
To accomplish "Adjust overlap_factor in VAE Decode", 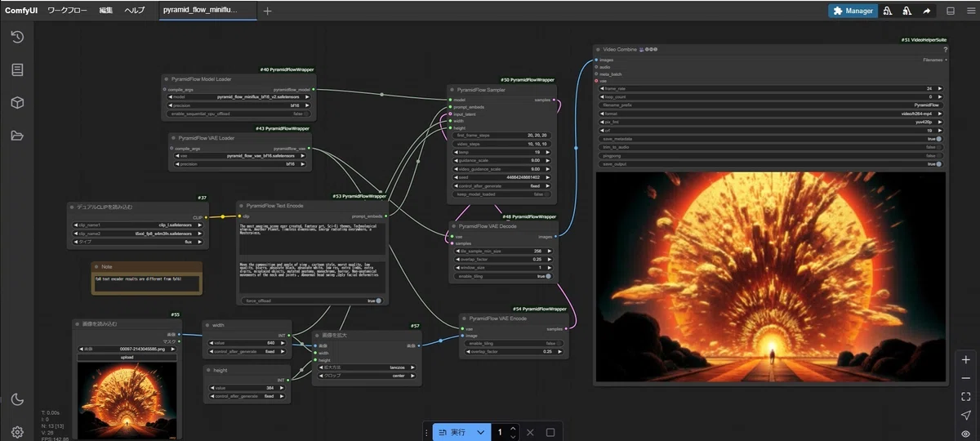I will click(x=502, y=259).
